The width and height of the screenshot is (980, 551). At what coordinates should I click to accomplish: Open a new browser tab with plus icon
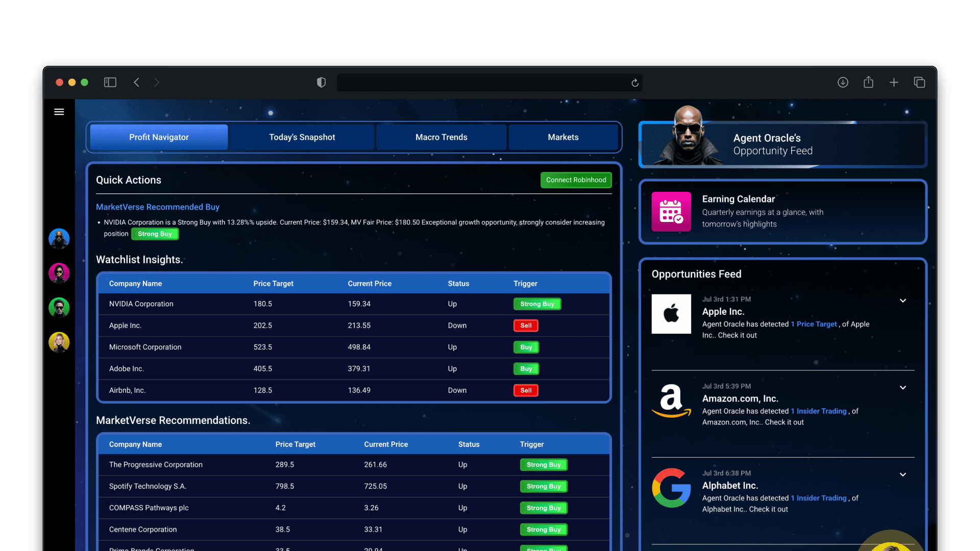894,82
